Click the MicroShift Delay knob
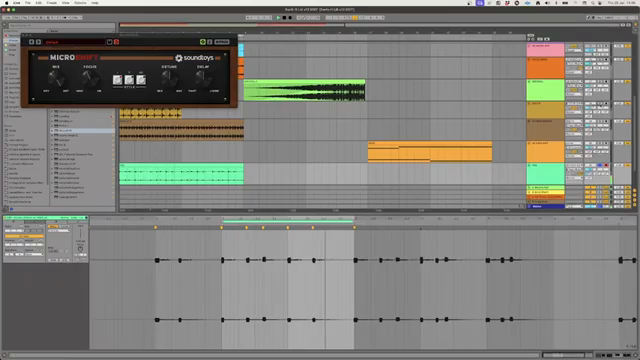Image resolution: width=640 pixels, height=360 pixels. pos(202,78)
